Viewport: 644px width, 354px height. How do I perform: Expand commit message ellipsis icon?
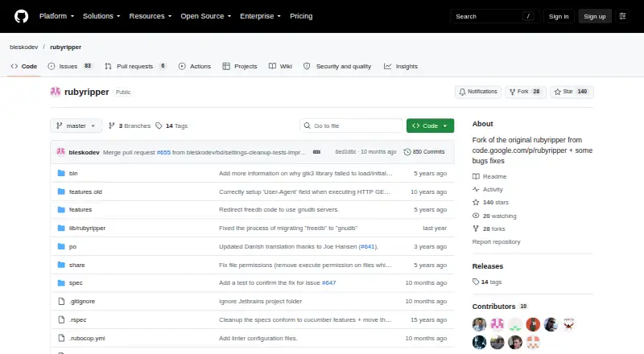tap(316, 152)
